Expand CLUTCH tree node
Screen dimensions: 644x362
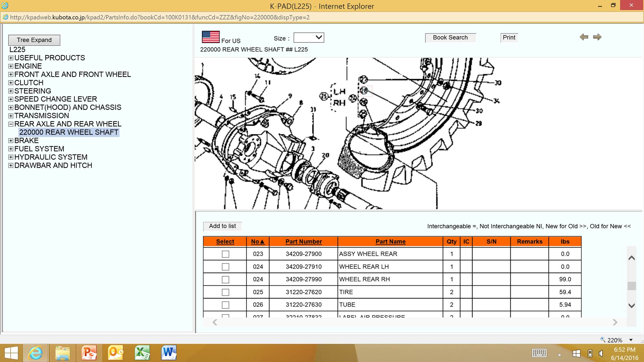11,83
